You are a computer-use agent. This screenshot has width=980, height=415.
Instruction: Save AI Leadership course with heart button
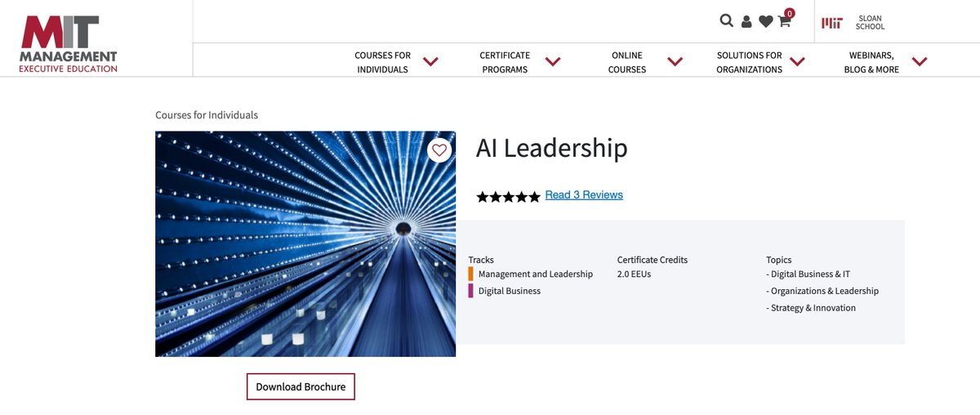pos(439,150)
